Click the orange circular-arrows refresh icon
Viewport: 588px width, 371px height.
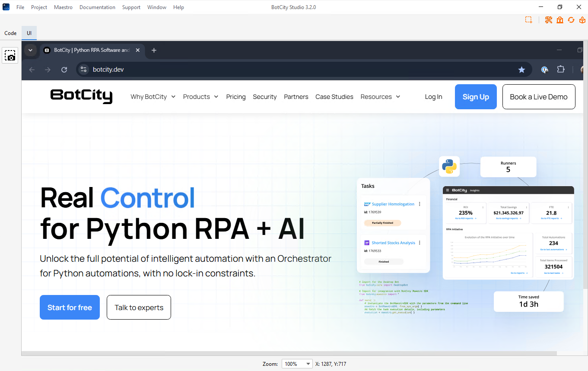(x=571, y=20)
